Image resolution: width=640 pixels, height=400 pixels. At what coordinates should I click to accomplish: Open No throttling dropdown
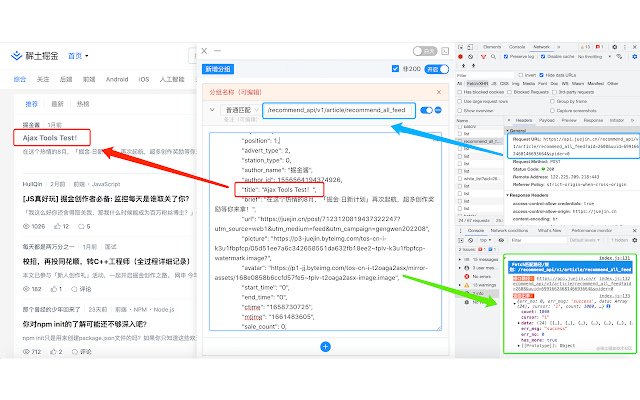click(x=594, y=57)
